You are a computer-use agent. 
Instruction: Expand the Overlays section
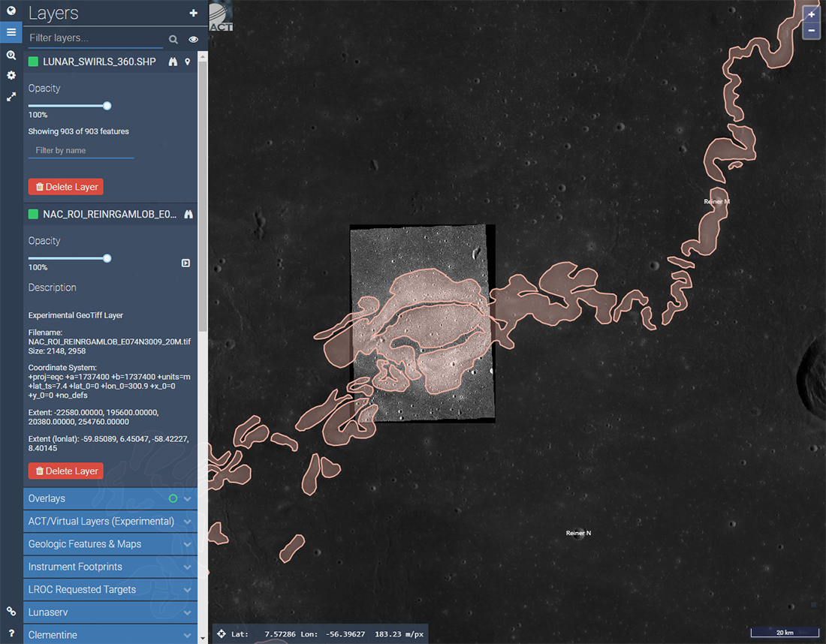coord(110,498)
